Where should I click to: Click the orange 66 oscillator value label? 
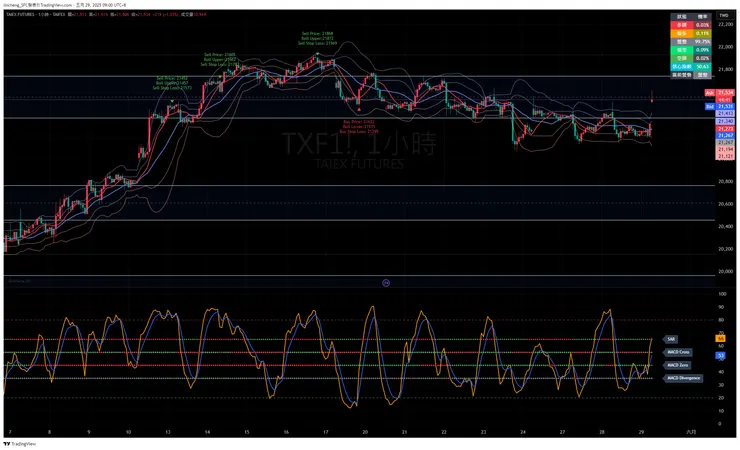[721, 339]
